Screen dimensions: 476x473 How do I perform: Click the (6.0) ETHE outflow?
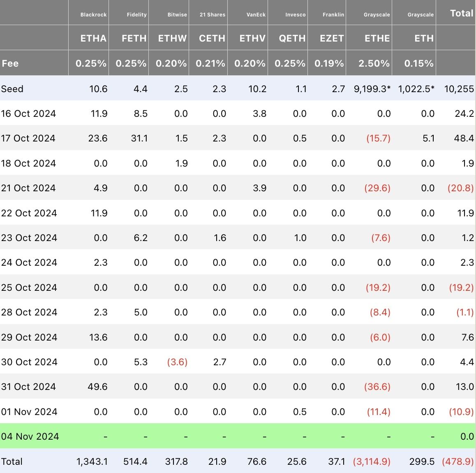(380, 338)
